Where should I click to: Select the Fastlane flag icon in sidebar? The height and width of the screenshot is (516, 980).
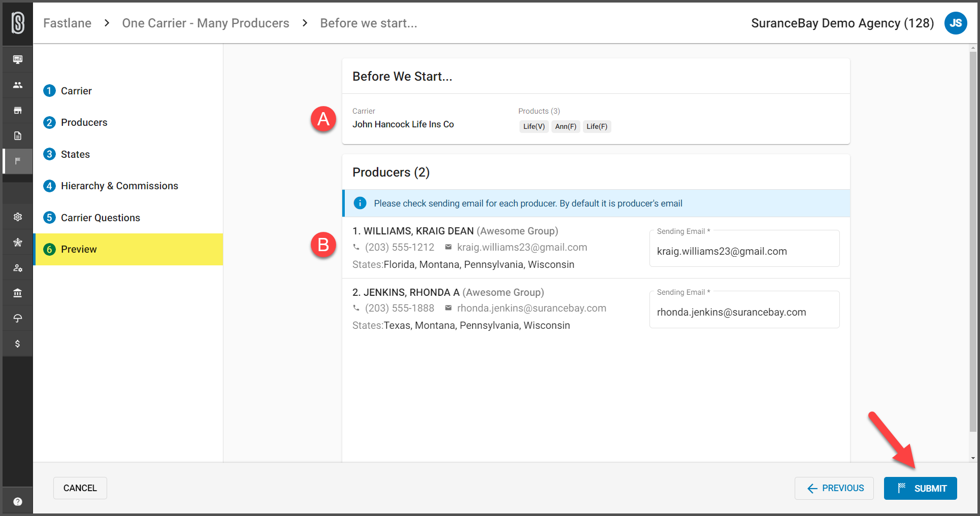(x=18, y=161)
